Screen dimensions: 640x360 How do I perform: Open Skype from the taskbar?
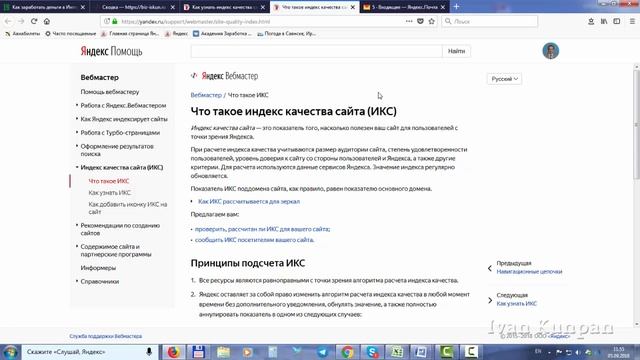tap(372, 352)
